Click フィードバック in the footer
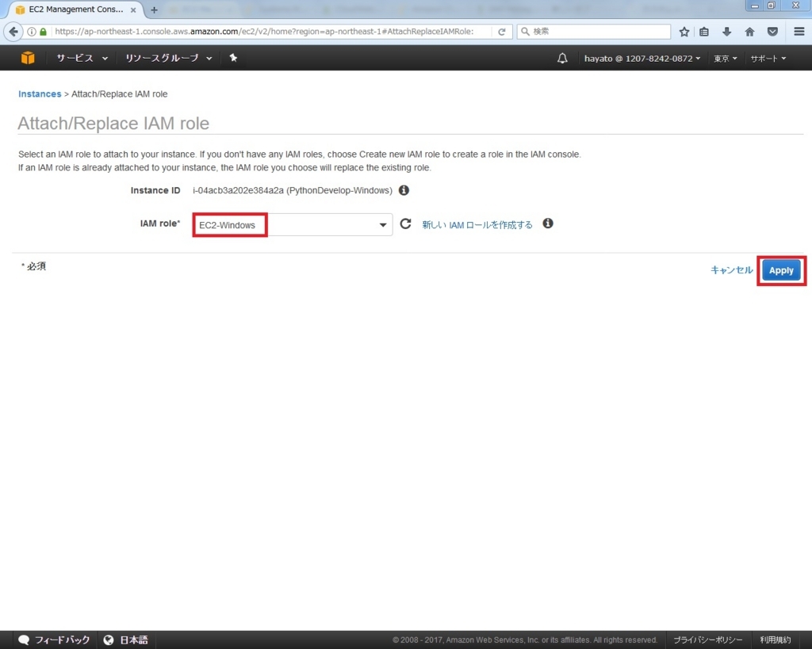Image resolution: width=812 pixels, height=649 pixels. click(62, 639)
